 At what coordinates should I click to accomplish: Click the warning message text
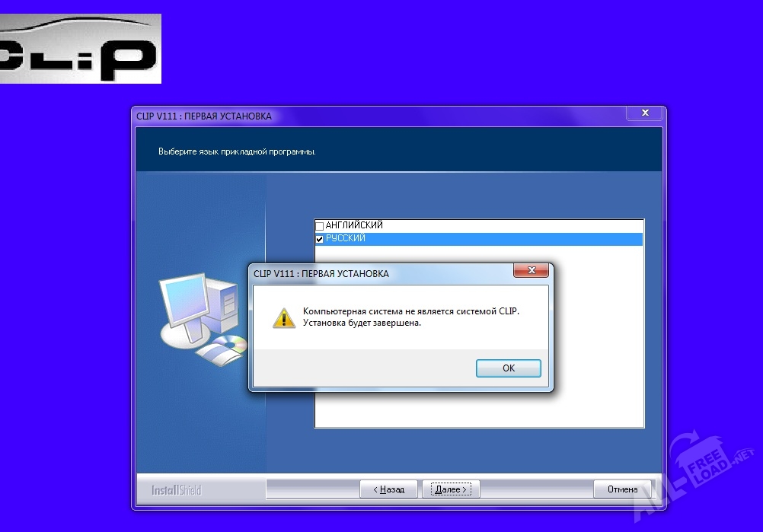[411, 317]
